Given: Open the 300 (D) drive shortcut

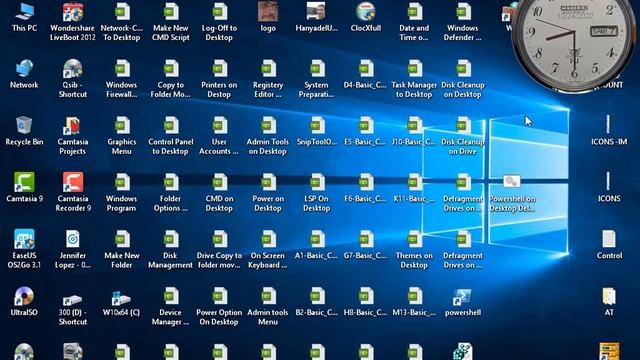Looking at the screenshot, I should point(73,300).
